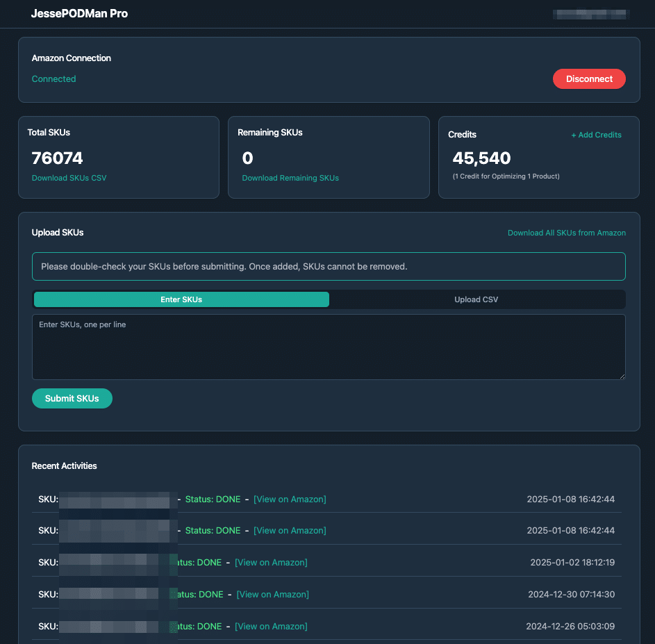
Task: Download SKUs CSV under Total SKUs
Action: tap(69, 178)
